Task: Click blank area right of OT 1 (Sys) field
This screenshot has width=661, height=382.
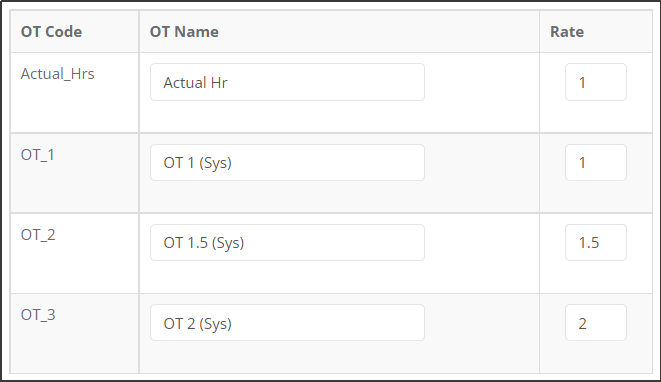Action: (481, 163)
